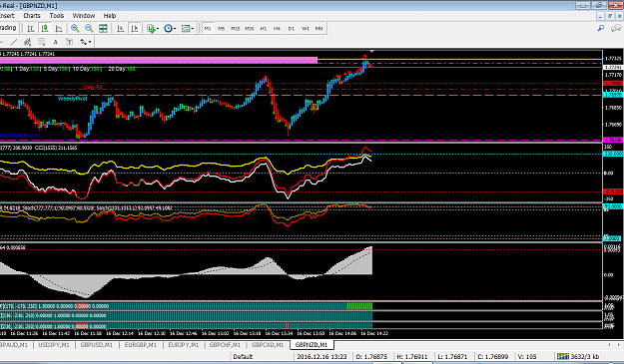Select the GBPNZD,M1 chart tab
624x364 pixels.
coord(312,345)
